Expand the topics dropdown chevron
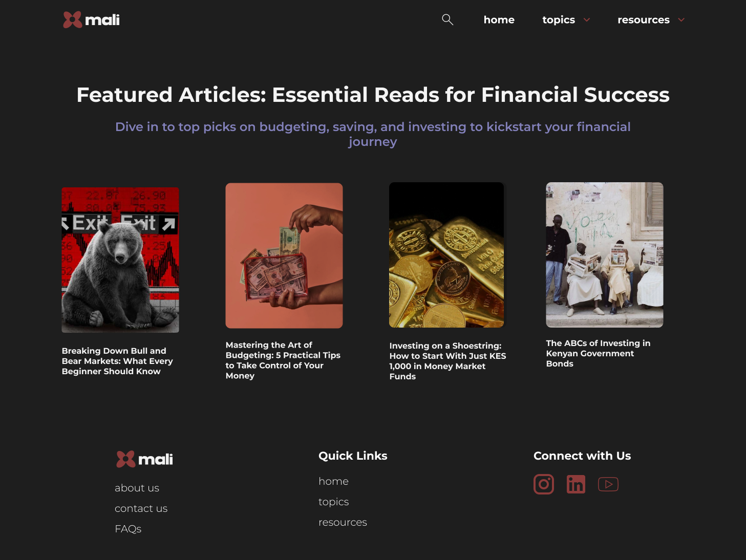746x560 pixels. (x=587, y=20)
